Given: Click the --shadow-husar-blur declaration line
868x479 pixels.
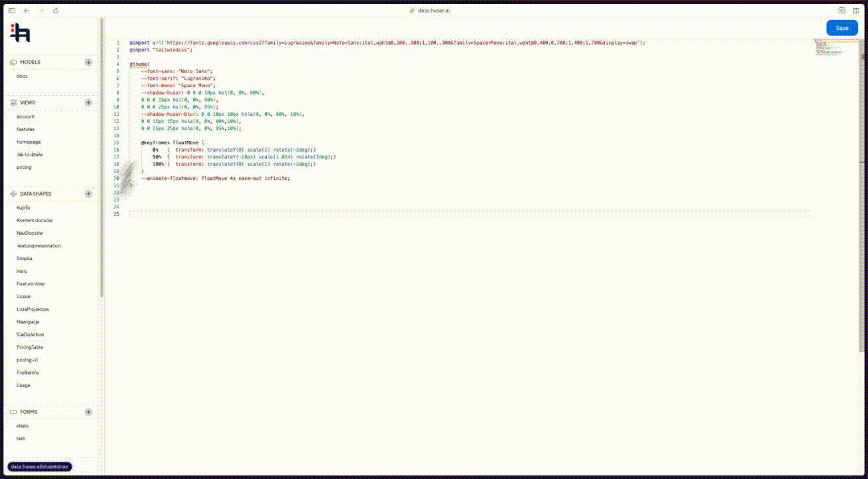Looking at the screenshot, I should point(222,114).
